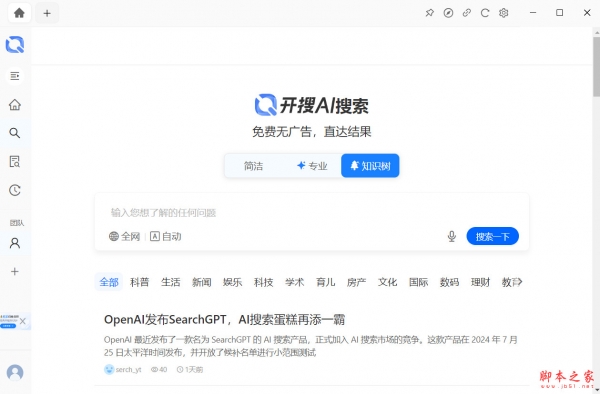Select the 国际 category tab
Viewport: 600px width, 394px height.
click(418, 282)
